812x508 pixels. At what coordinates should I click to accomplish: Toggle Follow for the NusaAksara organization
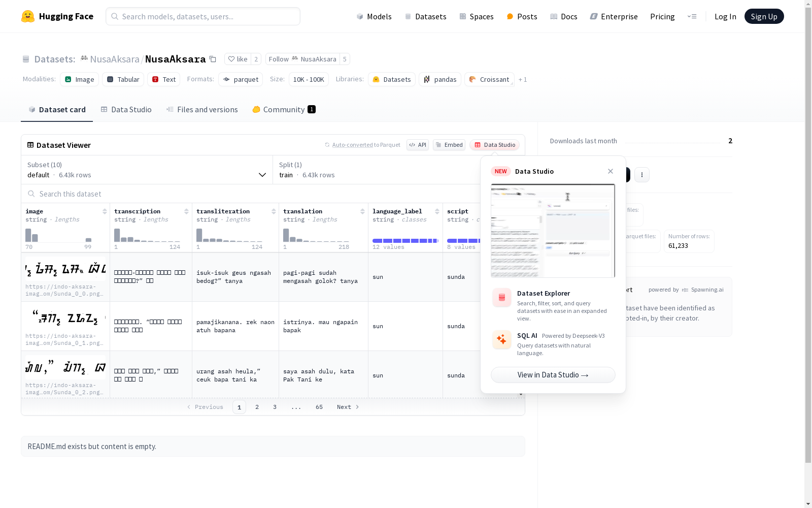tap(302, 59)
